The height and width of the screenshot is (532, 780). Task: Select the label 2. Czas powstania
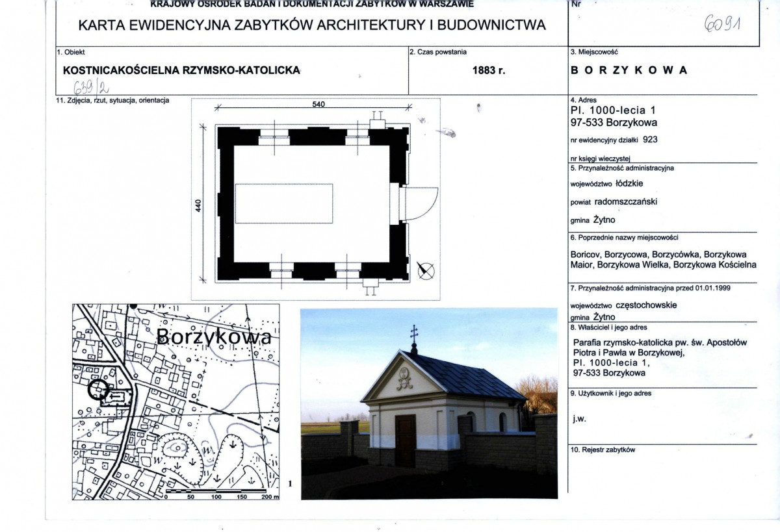[438, 51]
